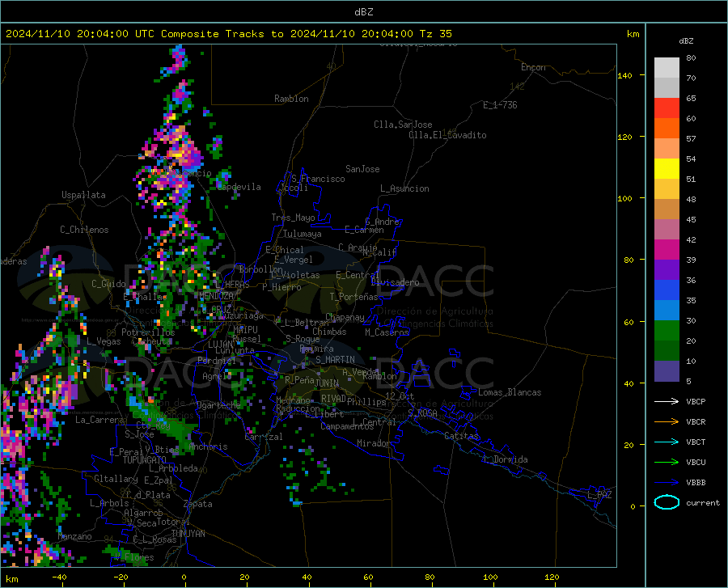Click the Divisadero map label
The width and height of the screenshot is (728, 588).
coord(395,282)
